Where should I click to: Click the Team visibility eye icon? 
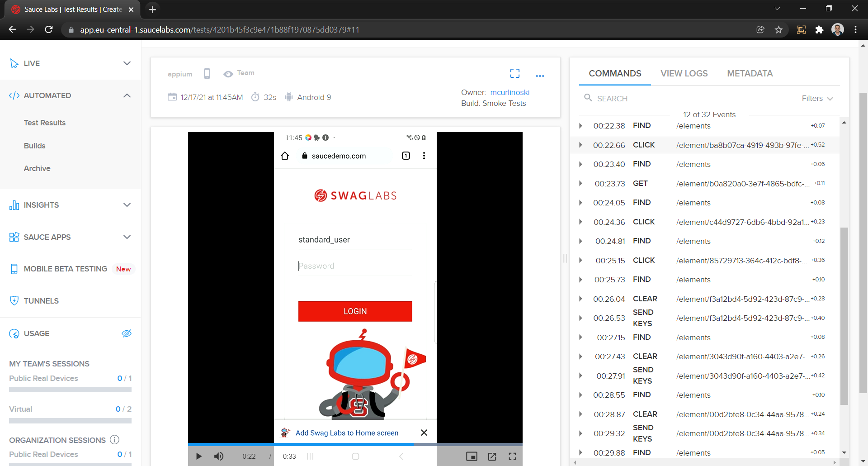(228, 74)
